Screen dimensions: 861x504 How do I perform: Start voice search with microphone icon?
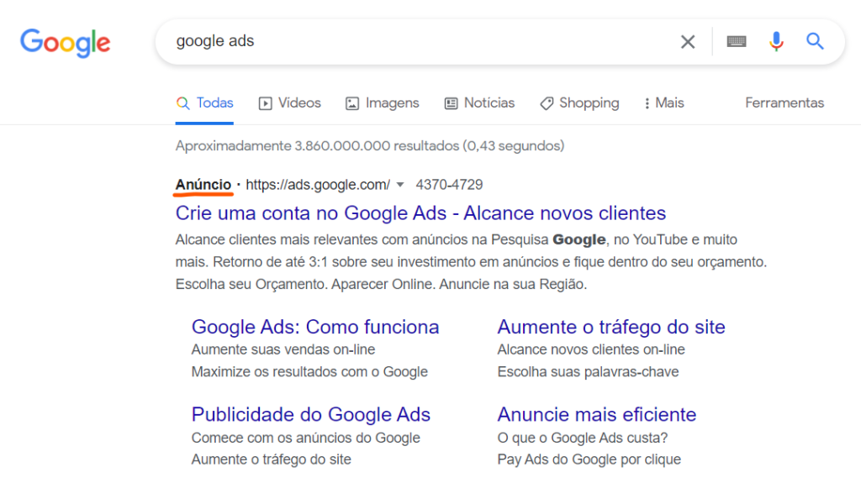(776, 42)
